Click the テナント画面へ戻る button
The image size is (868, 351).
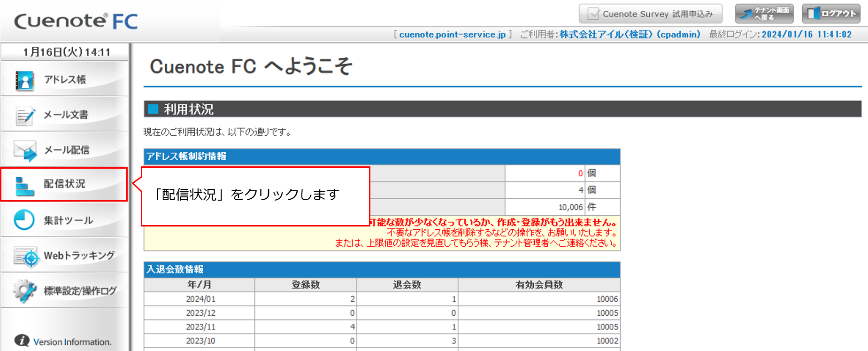point(764,14)
